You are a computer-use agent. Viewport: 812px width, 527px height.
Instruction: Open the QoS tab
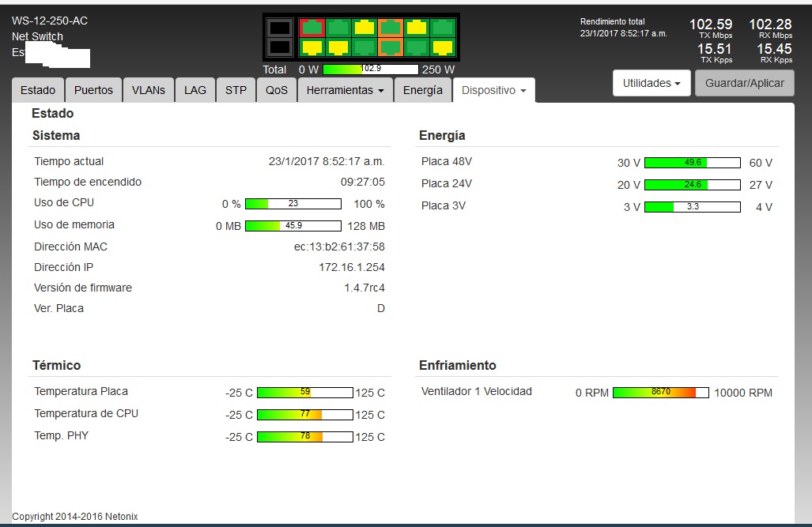tap(277, 90)
